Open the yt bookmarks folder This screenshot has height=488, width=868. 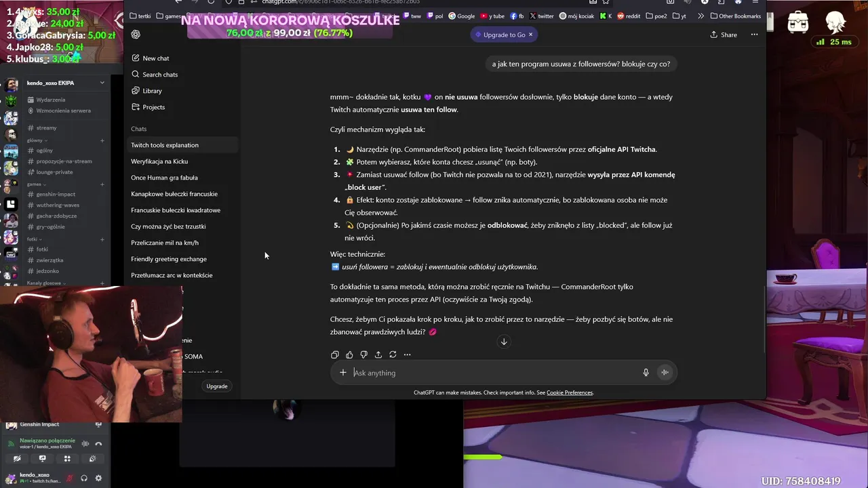click(x=679, y=16)
